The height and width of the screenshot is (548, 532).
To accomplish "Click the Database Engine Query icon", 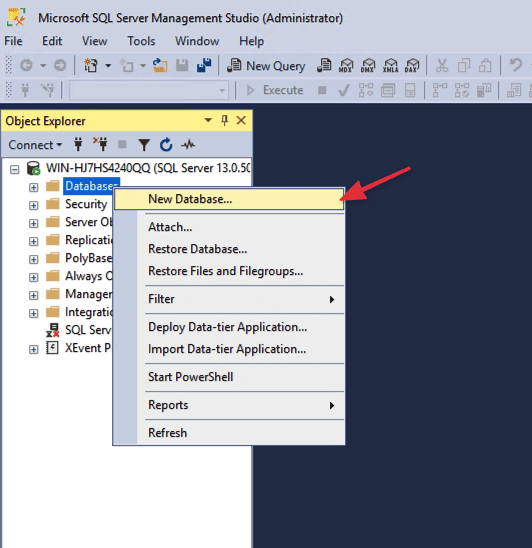I will pos(324,65).
